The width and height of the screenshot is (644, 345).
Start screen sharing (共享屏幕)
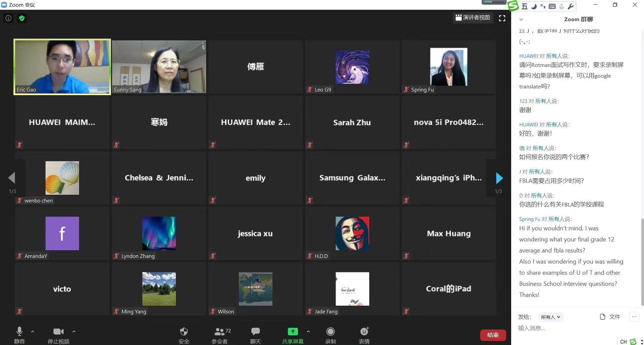tap(293, 335)
